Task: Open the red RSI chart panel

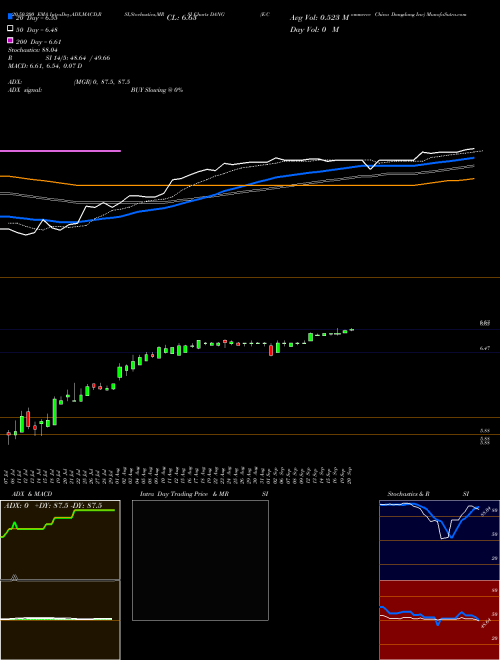Action: click(439, 620)
